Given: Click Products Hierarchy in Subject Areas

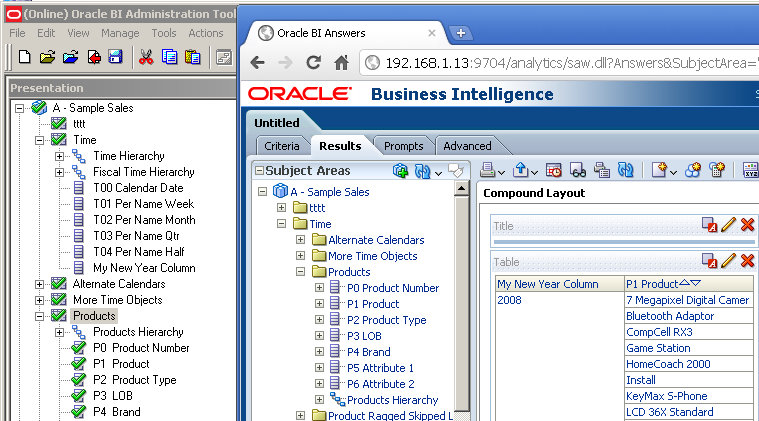Looking at the screenshot, I should click(392, 400).
